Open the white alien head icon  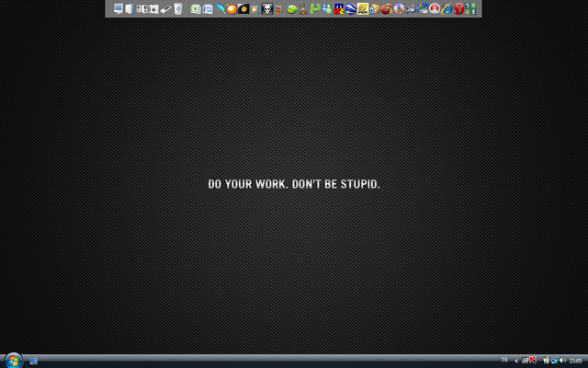point(267,8)
